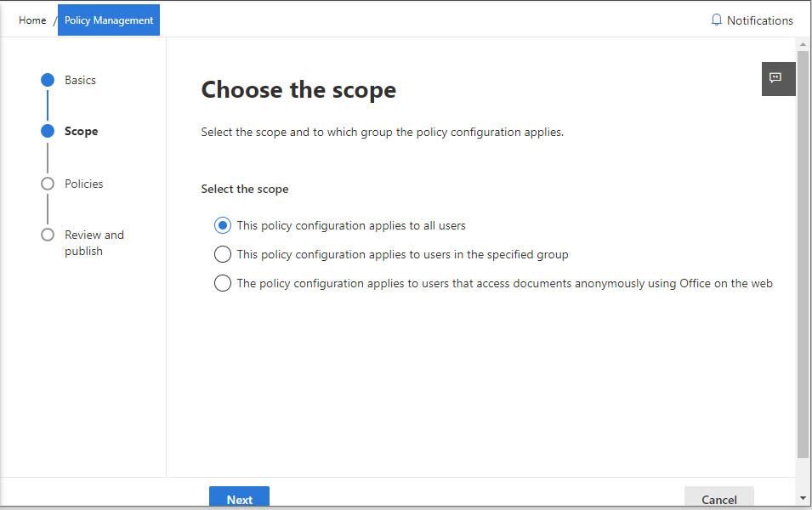Click the Scope step circle indicator

coord(48,131)
